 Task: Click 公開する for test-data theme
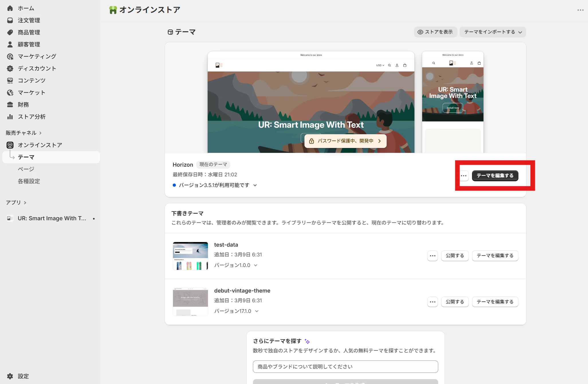(455, 256)
